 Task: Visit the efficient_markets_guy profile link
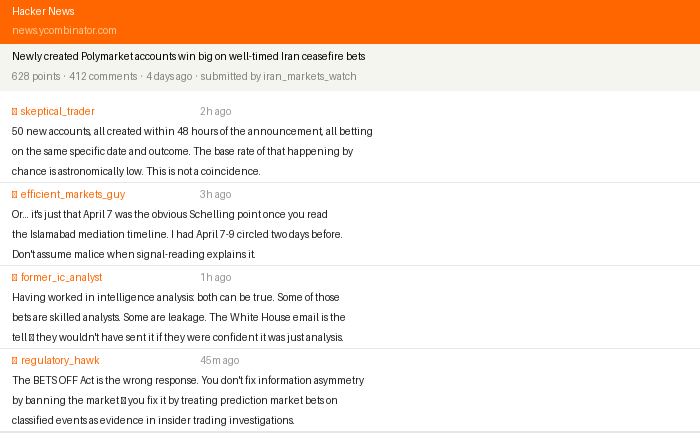point(72,194)
